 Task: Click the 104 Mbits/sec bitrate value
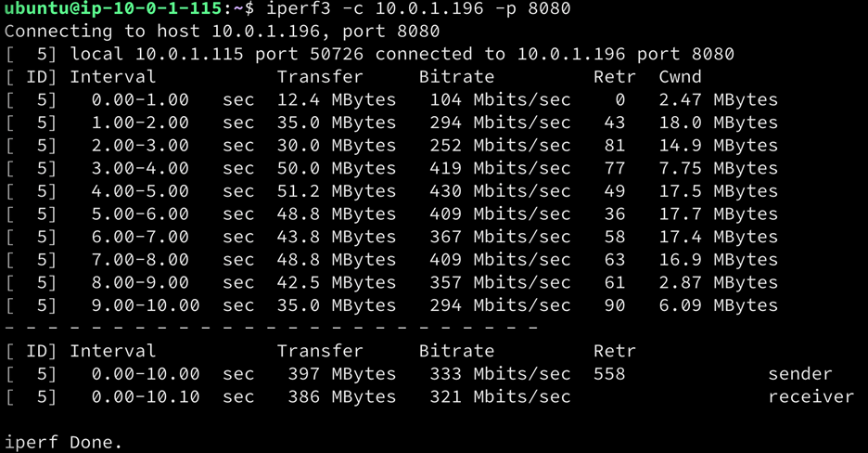pos(500,100)
